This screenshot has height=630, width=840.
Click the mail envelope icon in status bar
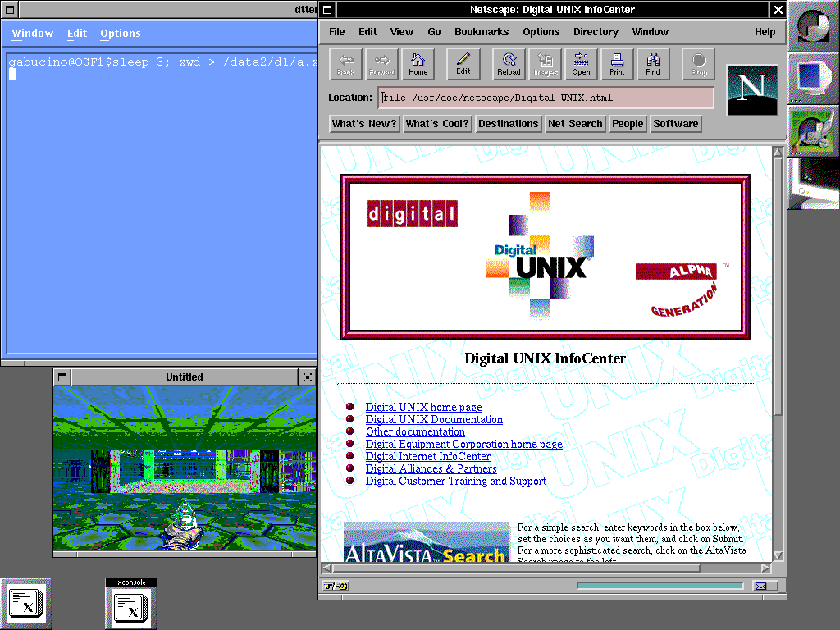(x=760, y=586)
